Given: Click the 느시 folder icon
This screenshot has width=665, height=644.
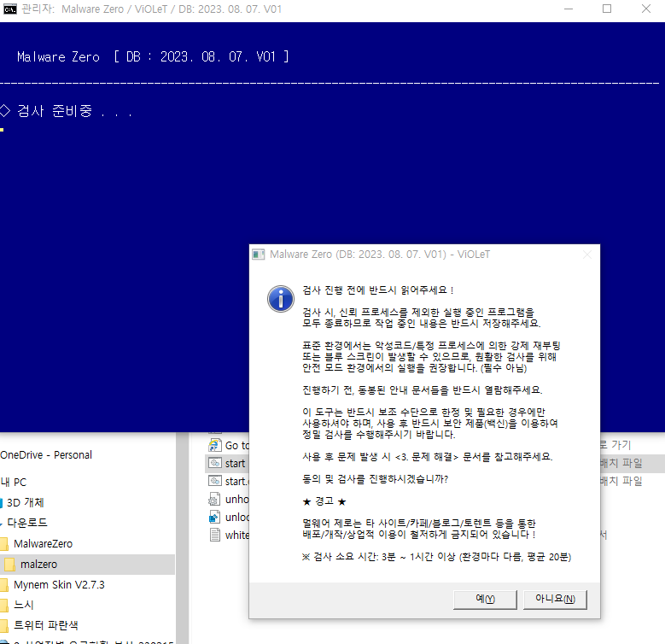Looking at the screenshot, I should pos(4,605).
